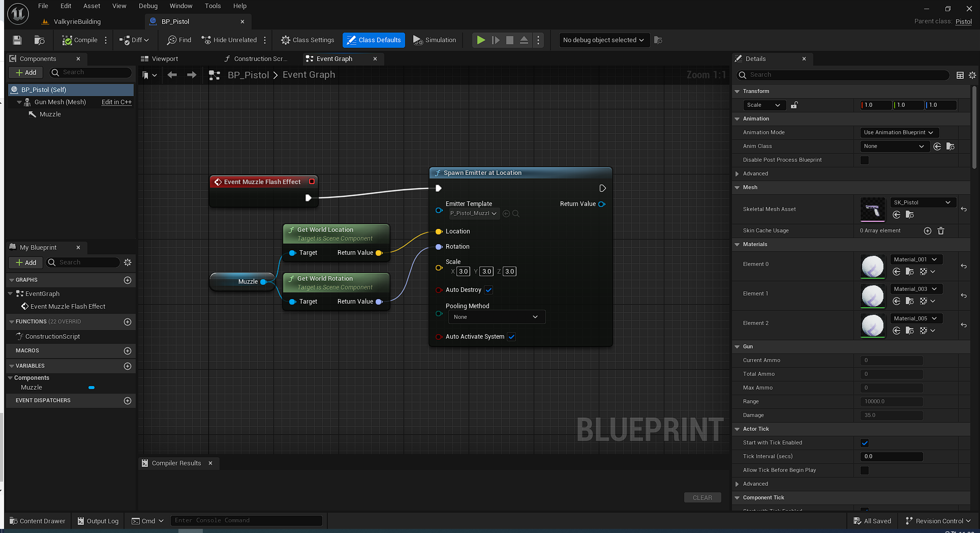Open Pooling Method dropdown

pyautogui.click(x=497, y=317)
